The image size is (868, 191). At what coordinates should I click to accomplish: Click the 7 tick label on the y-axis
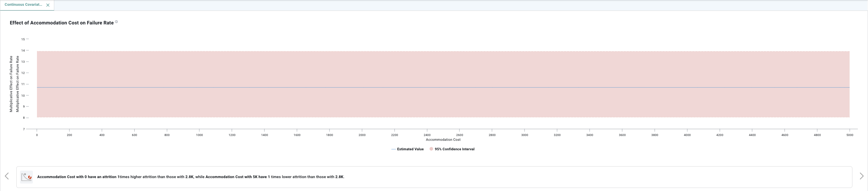tap(24, 129)
